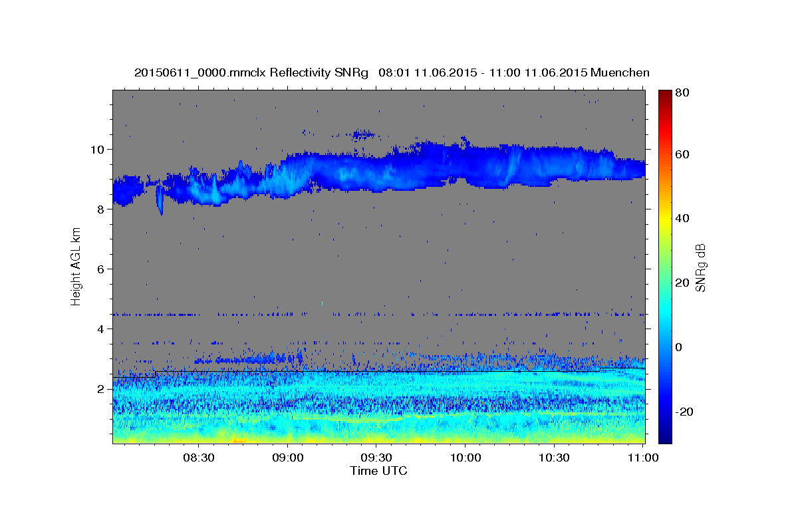This screenshot has height=532, width=798.
Task: Click the plot title text '20150611_0000.mmclx Reflectivity SNRg'
Action: click(x=251, y=72)
